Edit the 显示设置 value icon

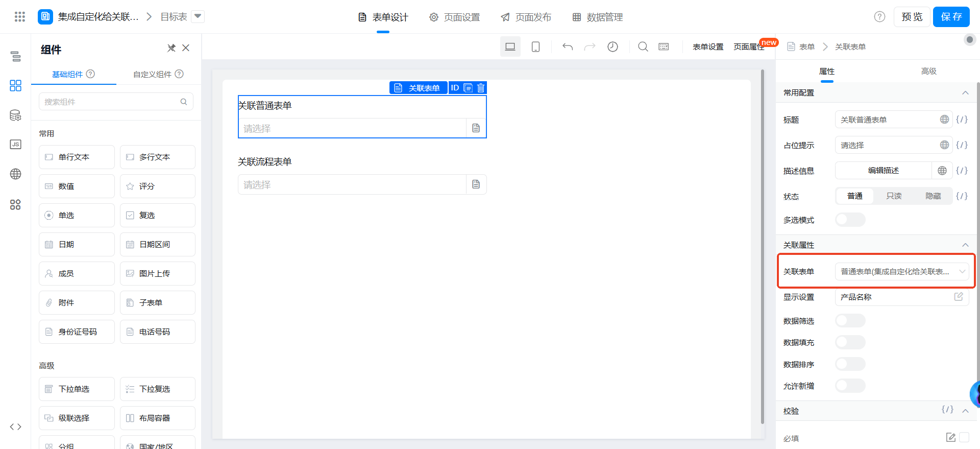coord(959,297)
